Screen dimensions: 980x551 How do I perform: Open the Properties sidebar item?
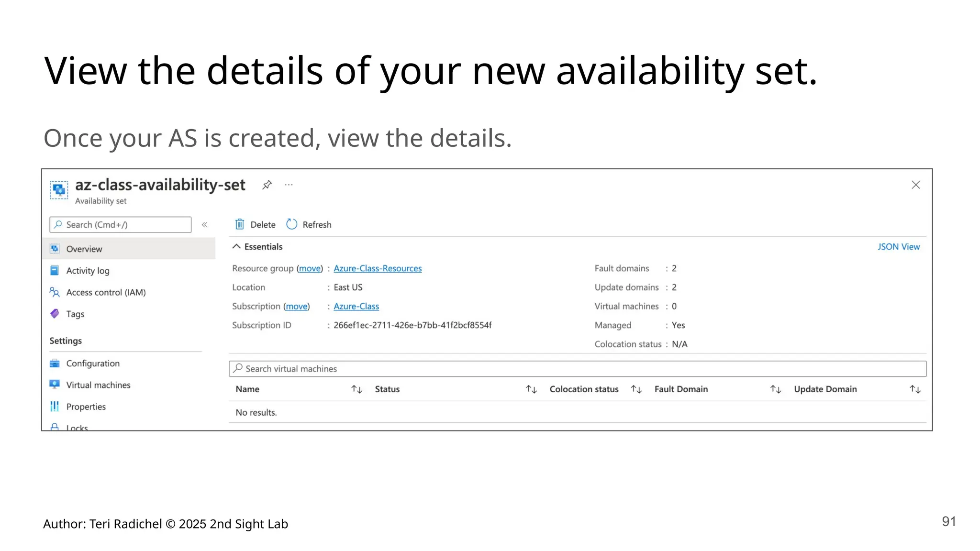pos(86,407)
